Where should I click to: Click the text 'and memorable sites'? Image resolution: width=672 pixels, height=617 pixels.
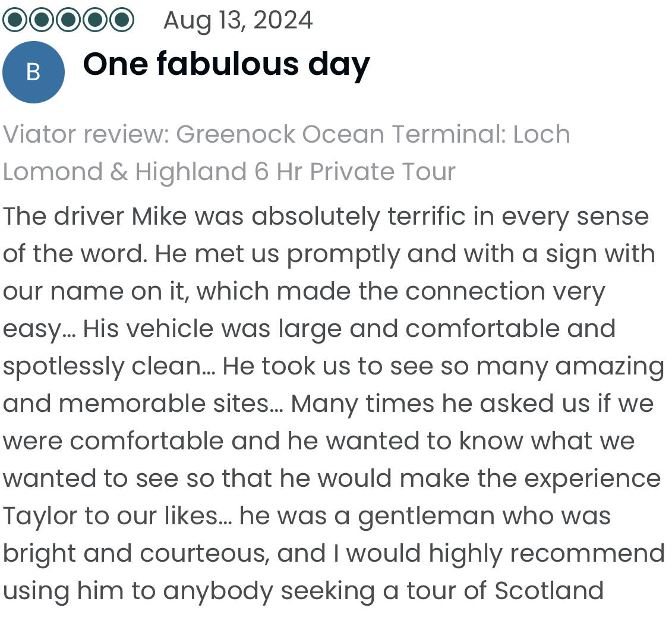136,404
